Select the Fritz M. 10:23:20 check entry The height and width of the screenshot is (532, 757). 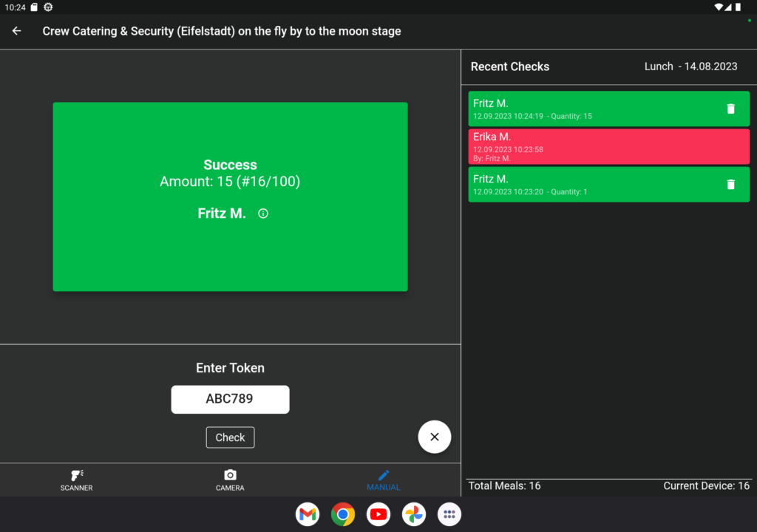point(609,185)
